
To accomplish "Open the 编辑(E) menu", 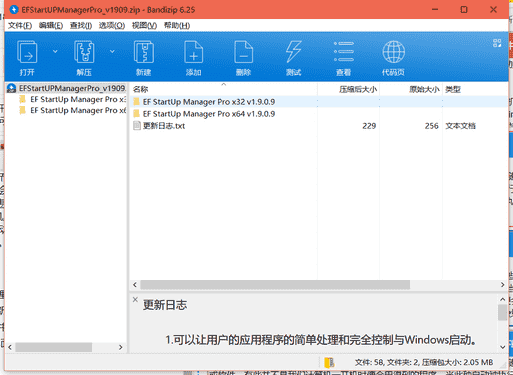I will (x=51, y=26).
